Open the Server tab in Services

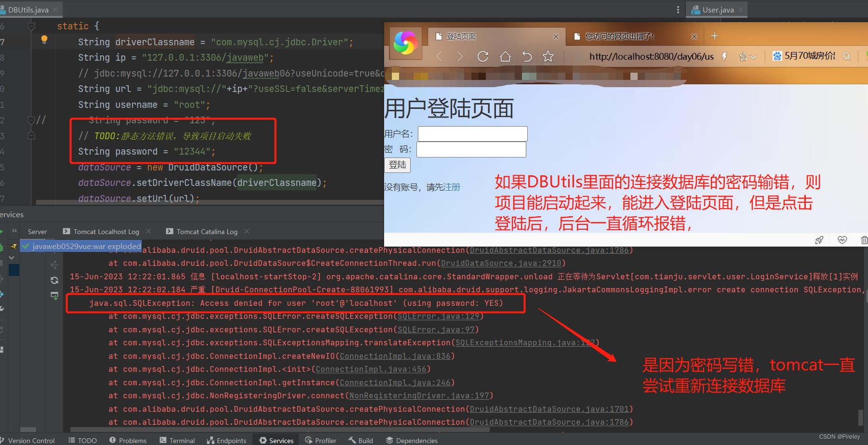(37, 232)
